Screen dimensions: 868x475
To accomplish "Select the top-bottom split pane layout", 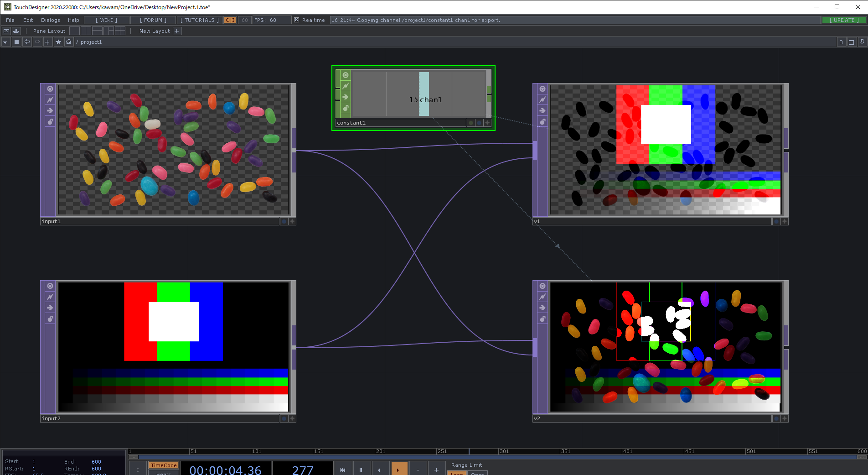I will [97, 31].
